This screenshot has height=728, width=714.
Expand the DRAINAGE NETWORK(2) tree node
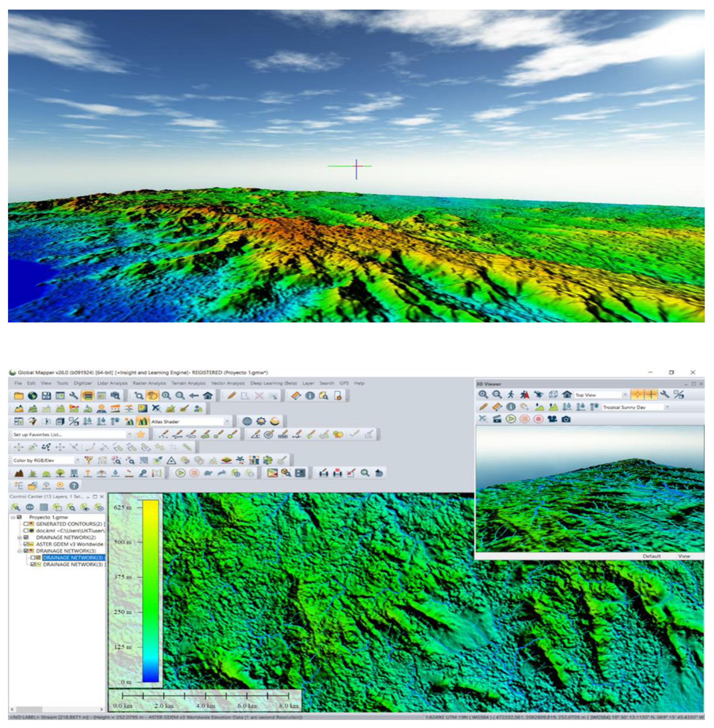point(19,538)
